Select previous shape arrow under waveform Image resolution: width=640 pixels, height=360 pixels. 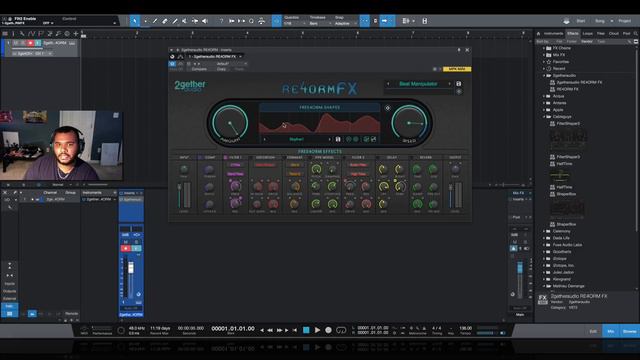(264, 139)
